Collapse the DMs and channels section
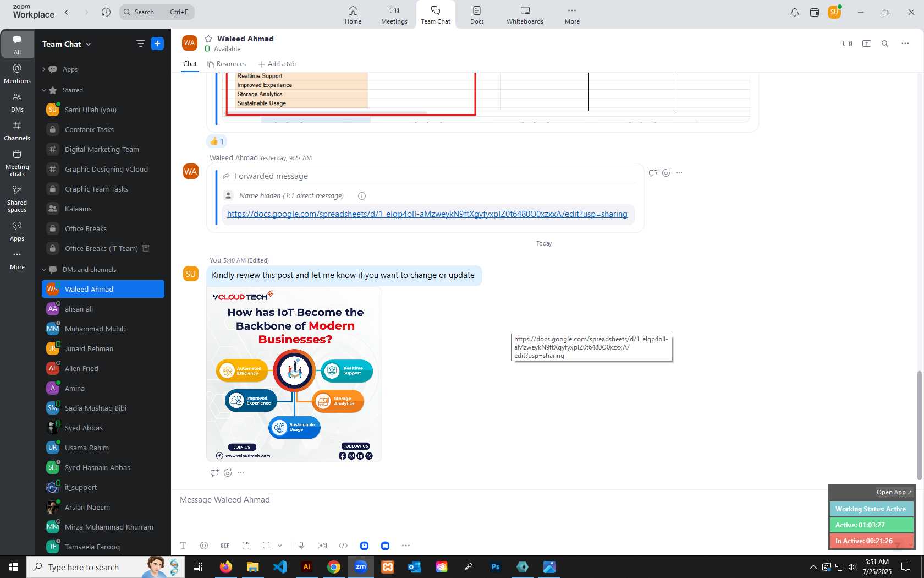 tap(43, 270)
